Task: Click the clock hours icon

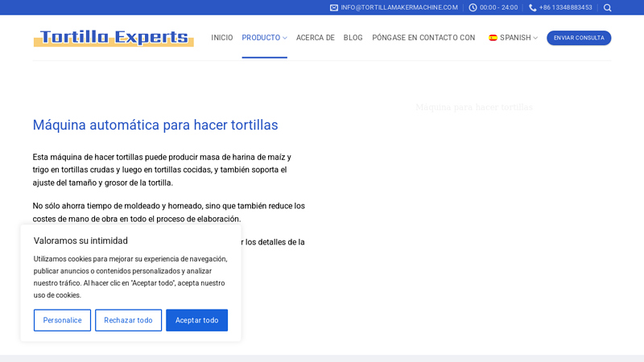Action: click(x=473, y=8)
